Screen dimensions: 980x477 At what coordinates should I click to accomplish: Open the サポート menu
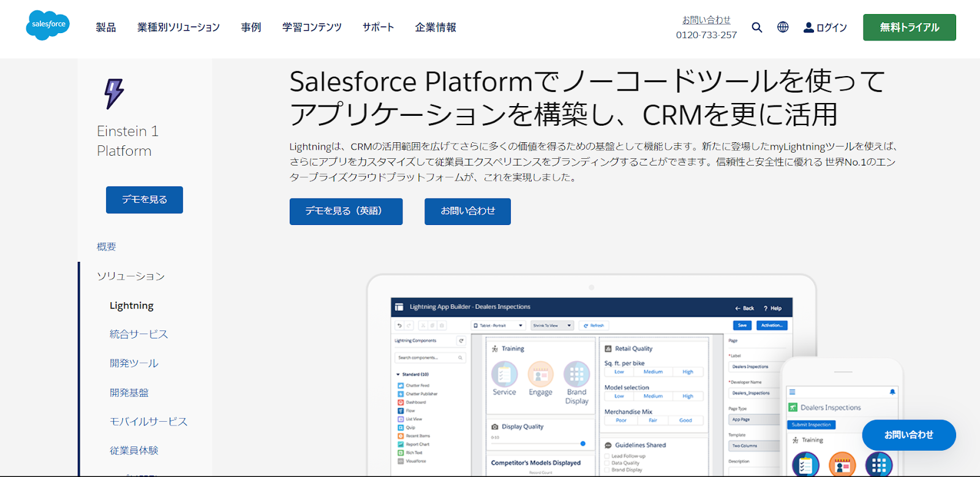379,28
